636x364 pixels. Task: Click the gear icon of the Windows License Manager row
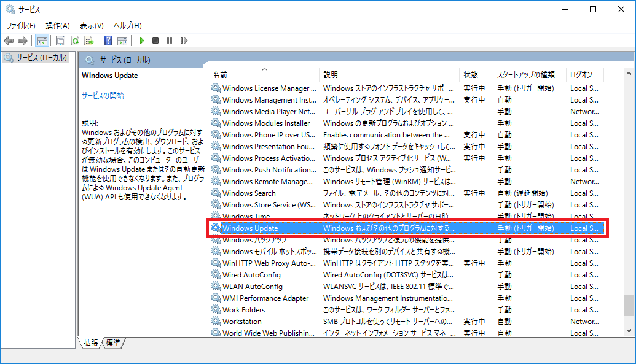point(216,88)
